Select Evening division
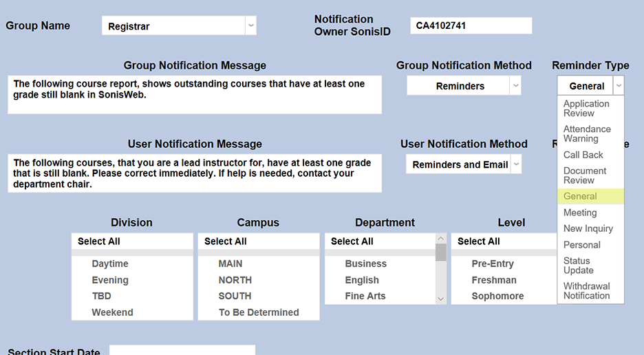Image resolution: width=644 pixels, height=355 pixels. click(132, 280)
